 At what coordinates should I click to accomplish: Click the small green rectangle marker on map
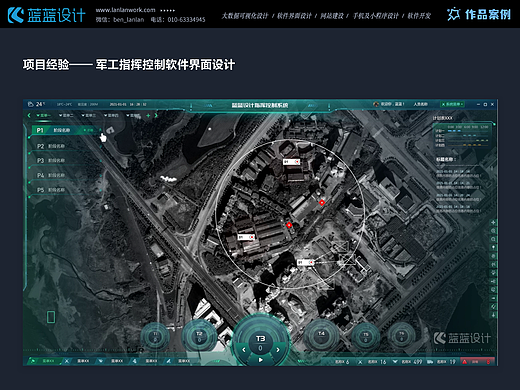click(x=51, y=317)
